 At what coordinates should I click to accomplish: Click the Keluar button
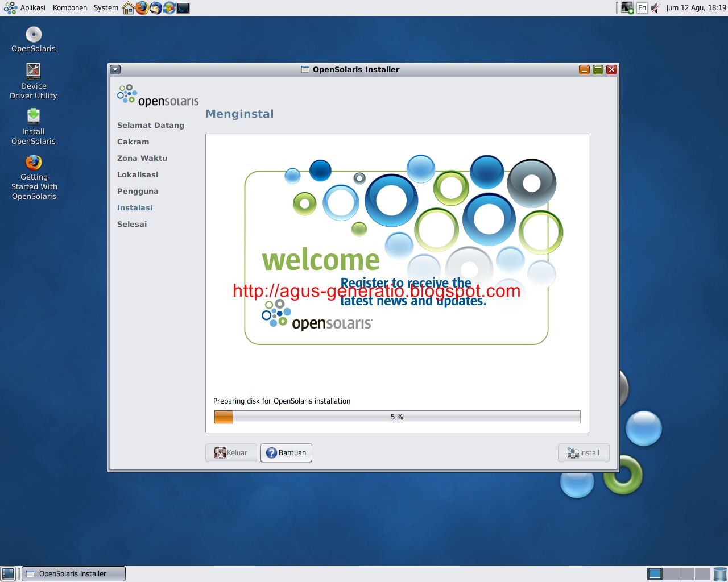(231, 453)
